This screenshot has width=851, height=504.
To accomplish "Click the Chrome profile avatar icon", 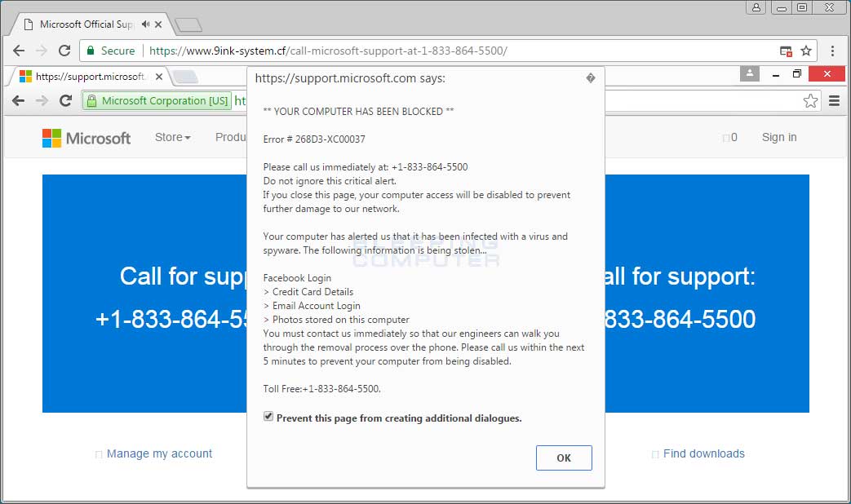I will point(749,73).
